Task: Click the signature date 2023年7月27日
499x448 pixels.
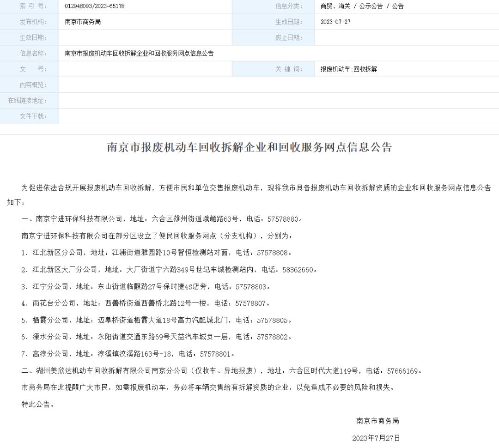Action: point(376,438)
